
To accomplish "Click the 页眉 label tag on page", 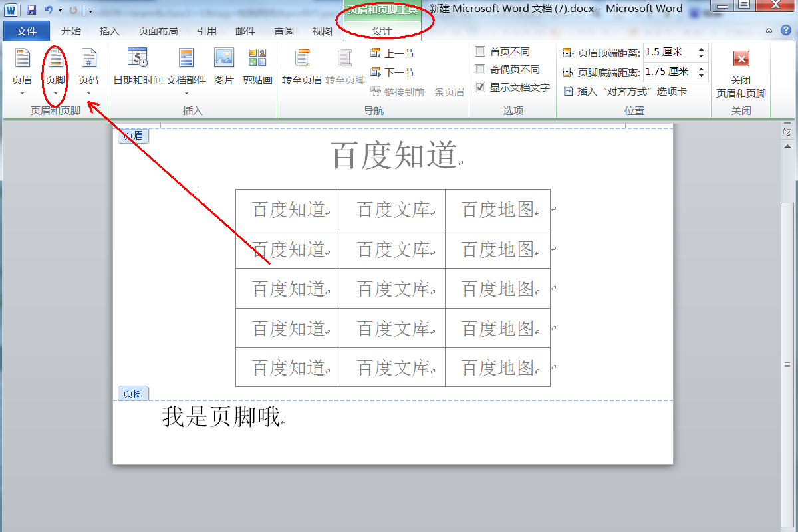I will click(134, 136).
